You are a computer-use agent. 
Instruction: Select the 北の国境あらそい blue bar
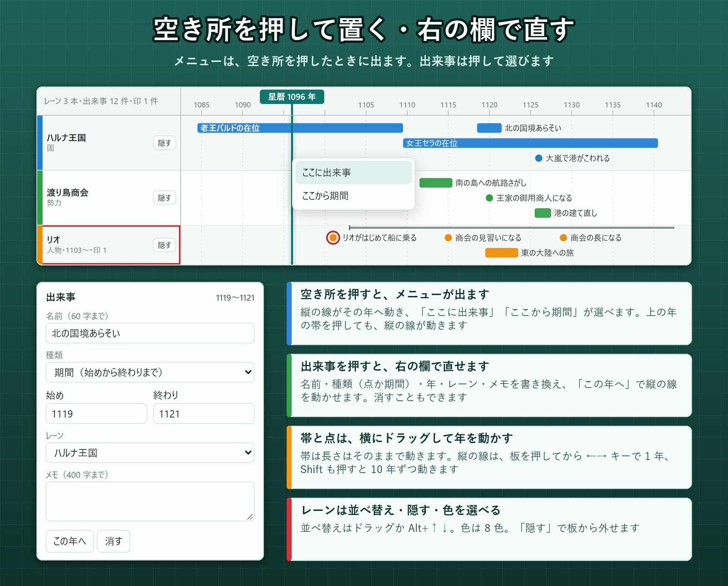point(489,128)
